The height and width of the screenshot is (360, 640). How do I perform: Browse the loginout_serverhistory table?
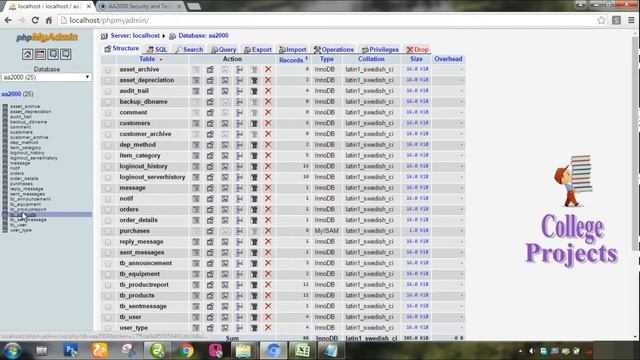(x=196, y=177)
